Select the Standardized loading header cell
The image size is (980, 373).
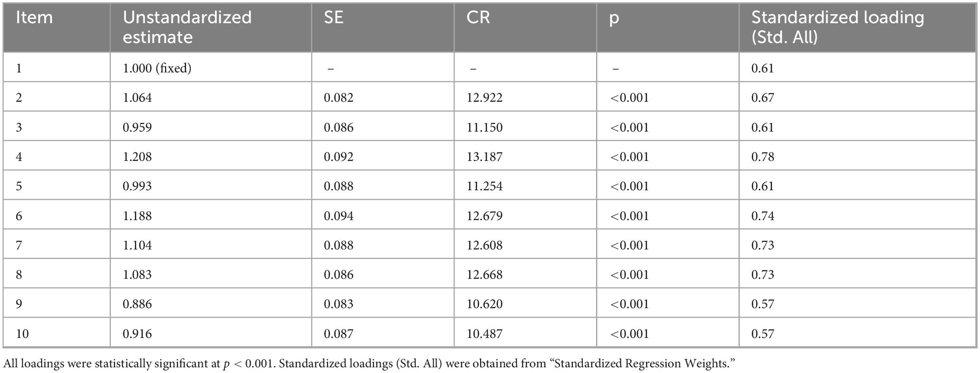coord(837,27)
